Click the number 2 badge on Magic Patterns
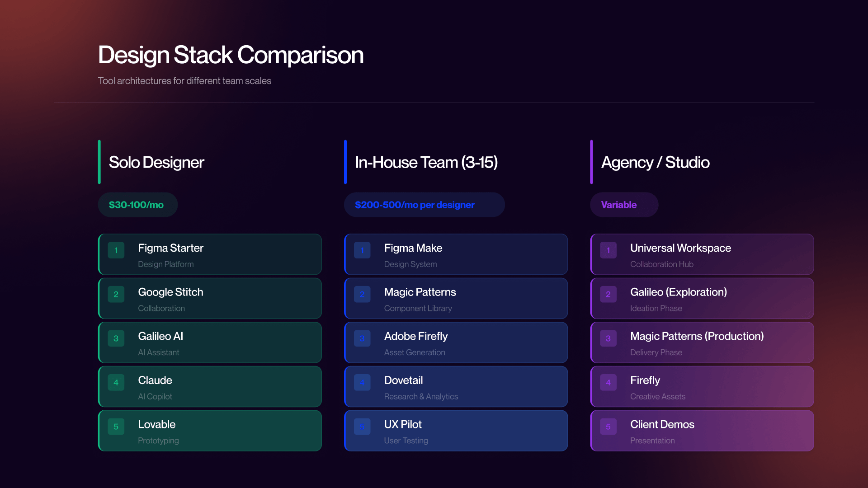 point(362,294)
